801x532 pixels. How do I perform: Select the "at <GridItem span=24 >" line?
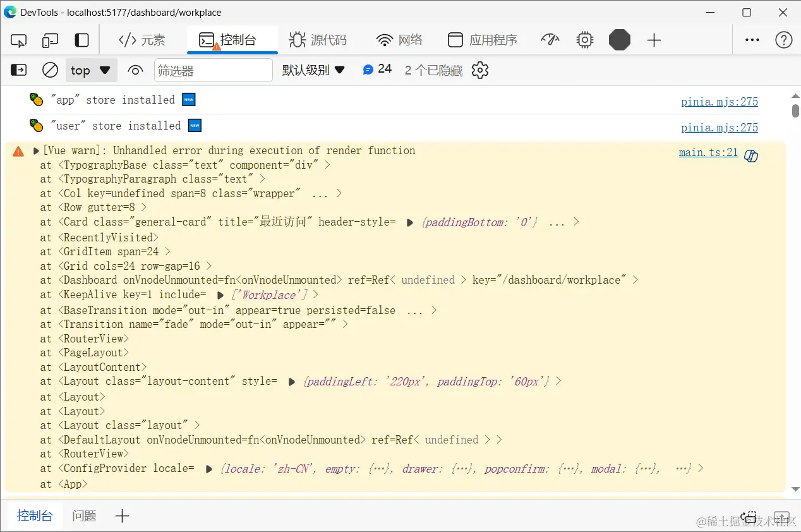click(x=105, y=251)
